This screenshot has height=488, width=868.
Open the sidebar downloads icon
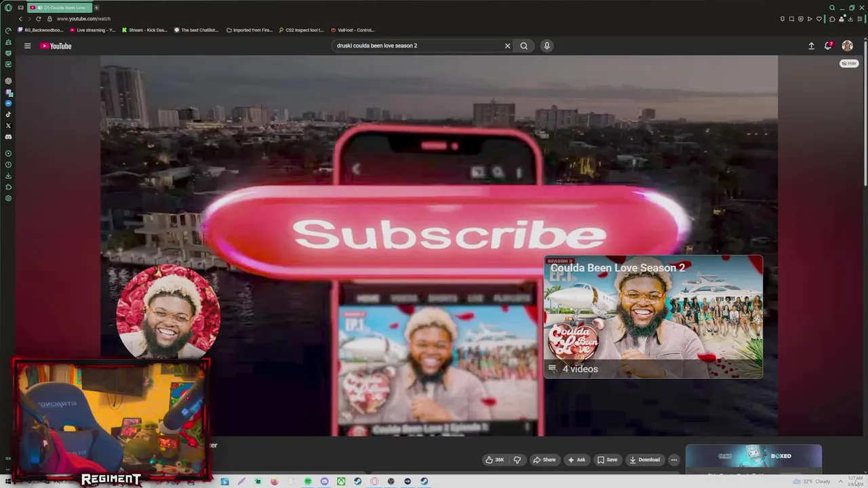point(8,176)
